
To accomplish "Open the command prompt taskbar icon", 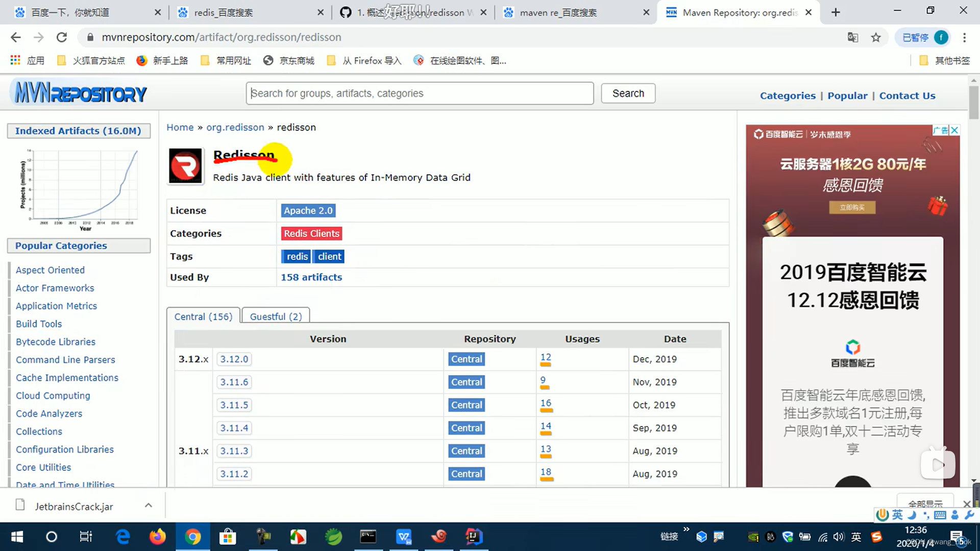I will point(368,537).
